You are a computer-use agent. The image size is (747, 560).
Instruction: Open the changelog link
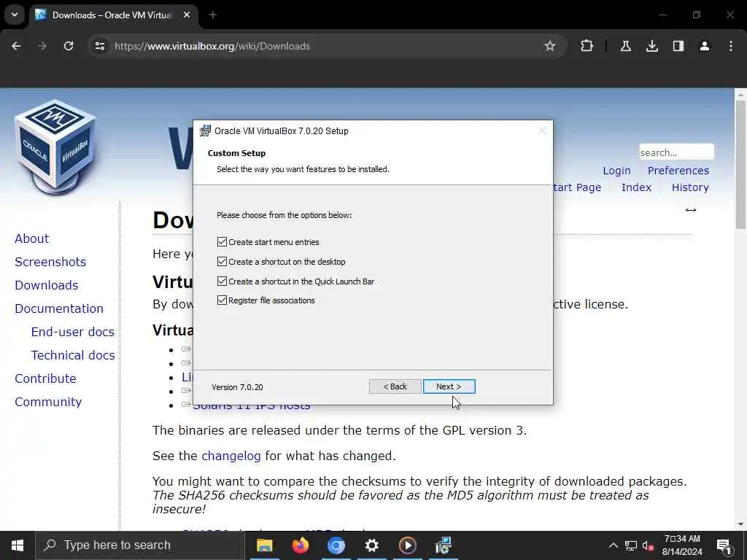click(x=231, y=456)
